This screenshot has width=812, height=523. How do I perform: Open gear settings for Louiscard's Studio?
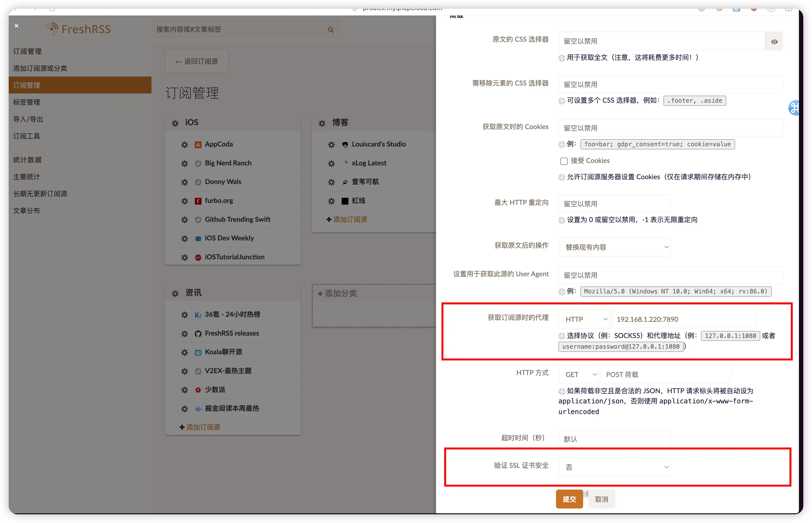pos(331,145)
